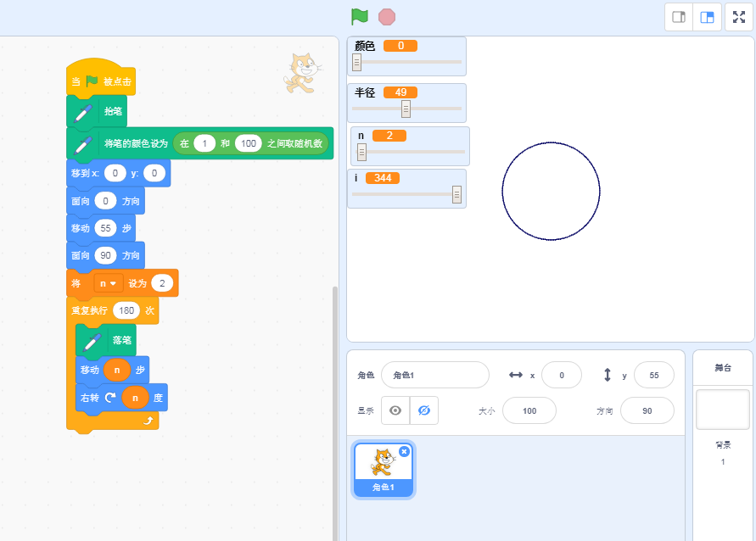The image size is (756, 541).
Task: Click the 舞台 stage panel header
Action: tap(723, 367)
